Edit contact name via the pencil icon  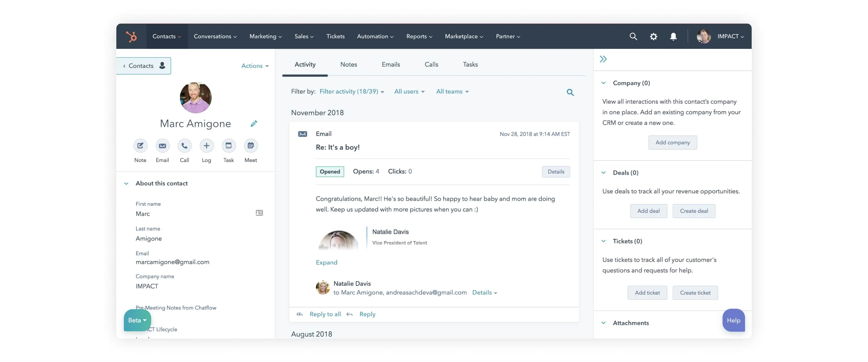pos(254,123)
